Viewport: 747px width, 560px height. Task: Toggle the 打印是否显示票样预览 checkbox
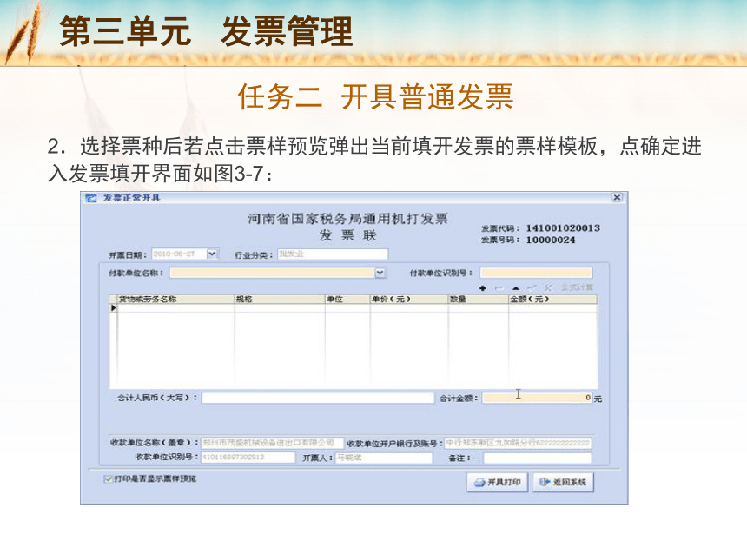click(x=109, y=478)
